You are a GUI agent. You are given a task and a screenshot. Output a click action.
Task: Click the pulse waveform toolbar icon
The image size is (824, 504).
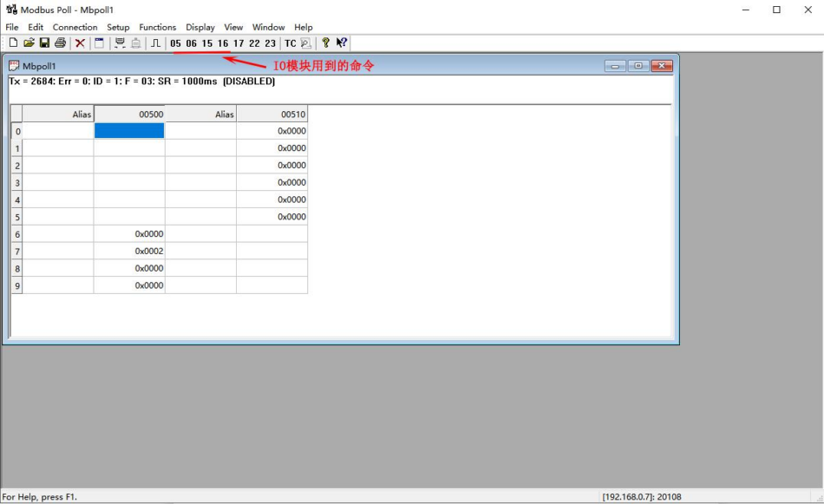pyautogui.click(x=155, y=43)
